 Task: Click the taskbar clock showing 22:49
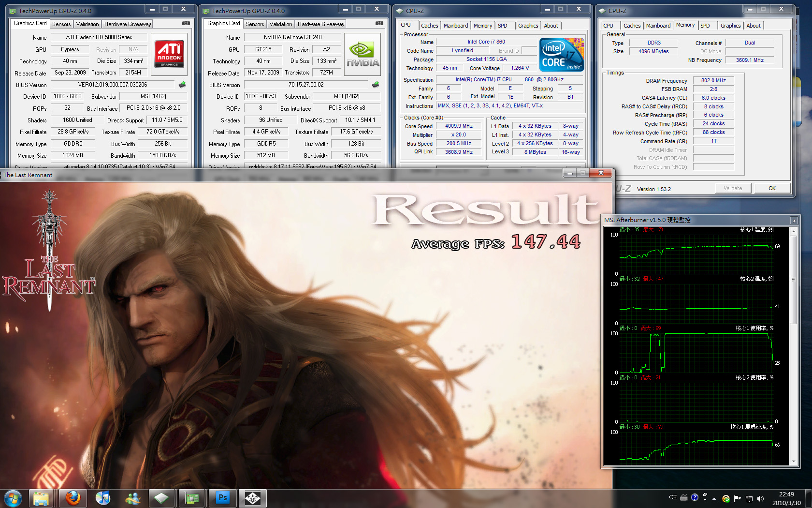click(786, 498)
